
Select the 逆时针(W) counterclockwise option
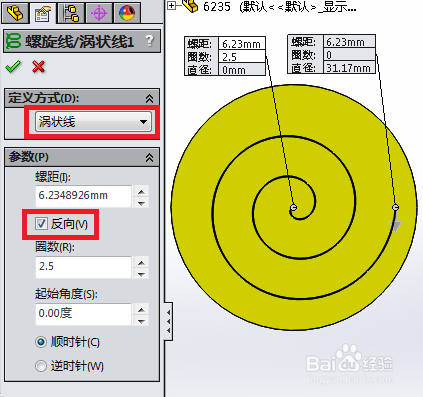41,366
